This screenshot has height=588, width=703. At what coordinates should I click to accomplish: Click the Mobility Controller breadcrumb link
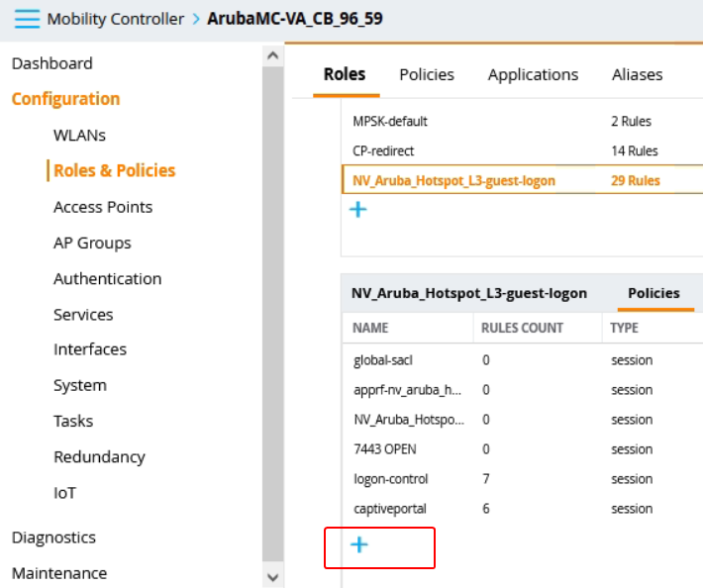(115, 19)
